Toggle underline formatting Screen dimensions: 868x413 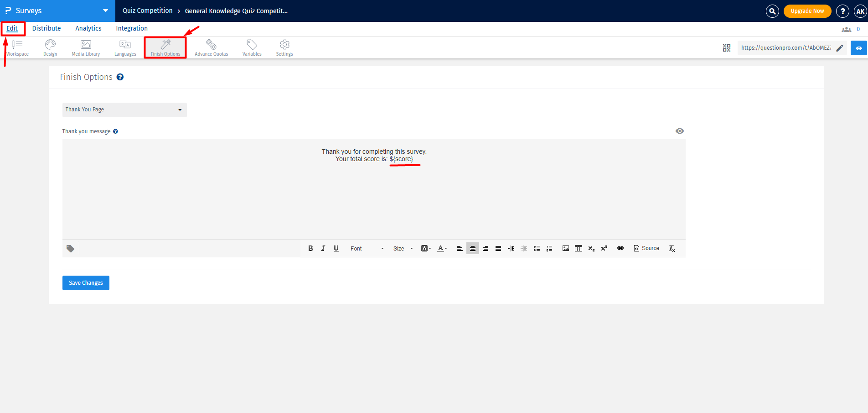point(336,248)
